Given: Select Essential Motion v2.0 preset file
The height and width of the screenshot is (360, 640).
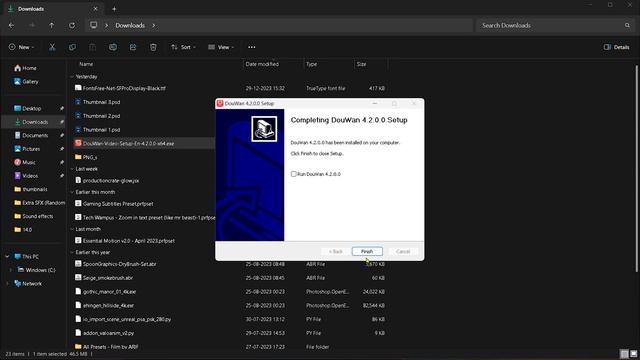Looking at the screenshot, I should pos(129,241).
